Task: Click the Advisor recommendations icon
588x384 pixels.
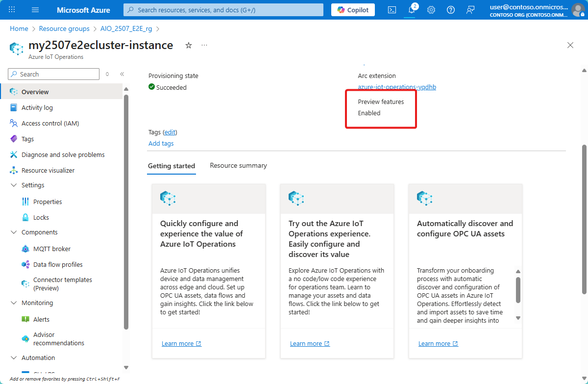Action: pos(25,338)
